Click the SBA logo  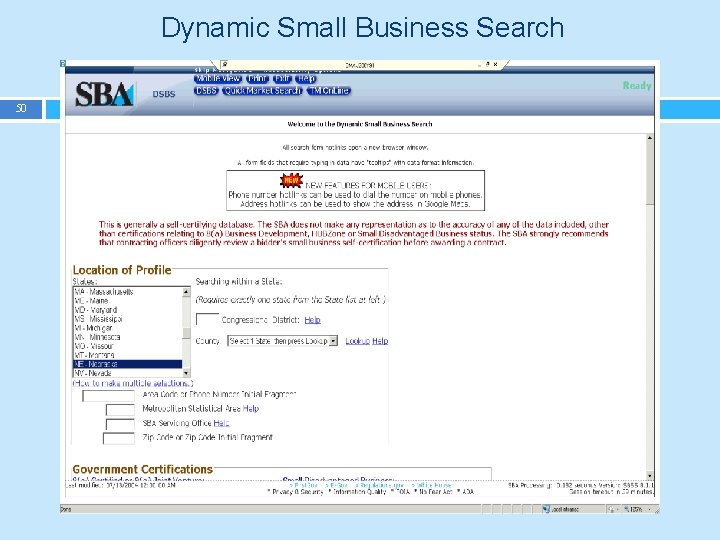pos(104,94)
